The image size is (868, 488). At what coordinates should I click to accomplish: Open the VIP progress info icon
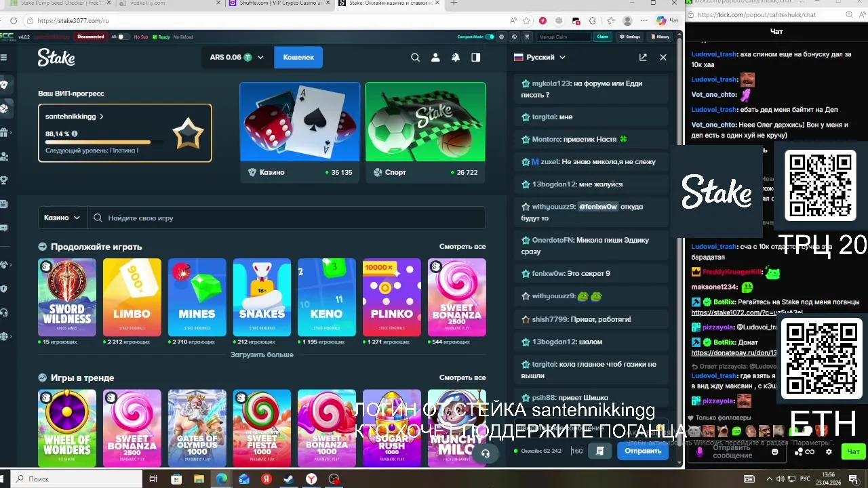pos(75,134)
